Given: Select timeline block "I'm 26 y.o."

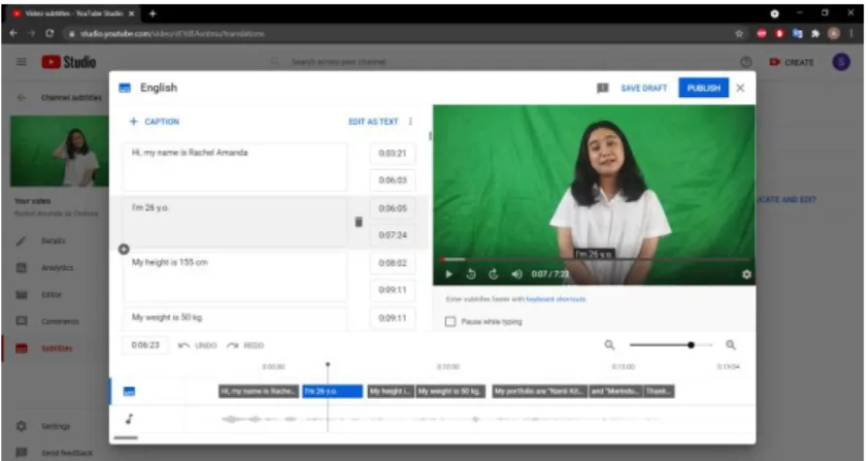Looking at the screenshot, I should [332, 391].
